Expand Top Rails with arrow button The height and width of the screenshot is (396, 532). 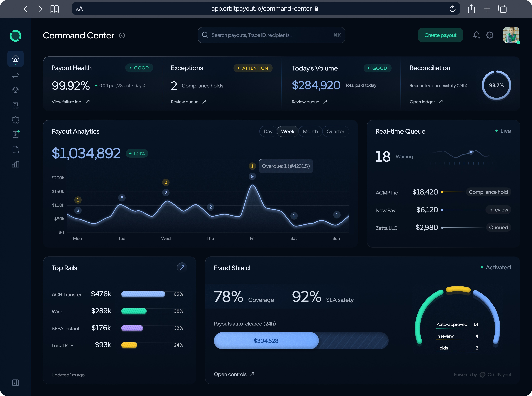tap(182, 267)
